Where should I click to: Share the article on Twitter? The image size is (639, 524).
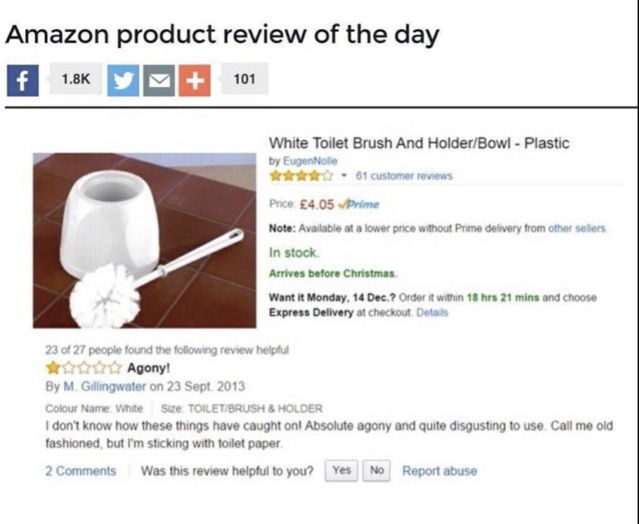click(123, 77)
